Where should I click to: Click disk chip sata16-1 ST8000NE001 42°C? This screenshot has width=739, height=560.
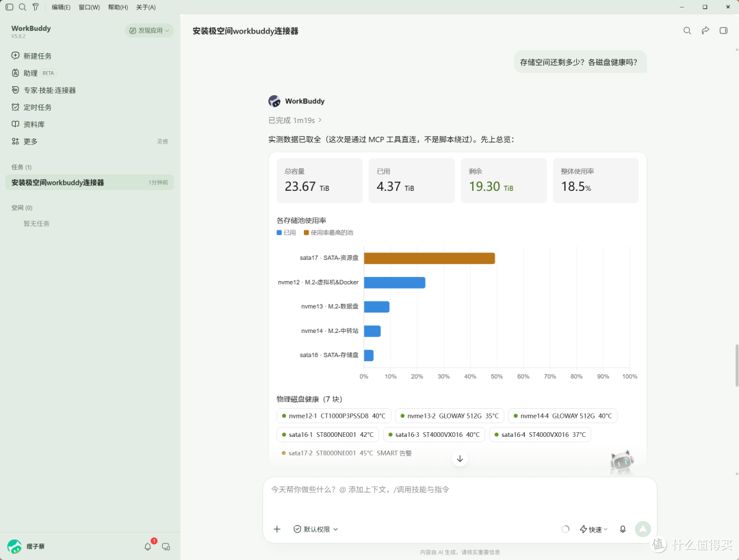tap(328, 435)
